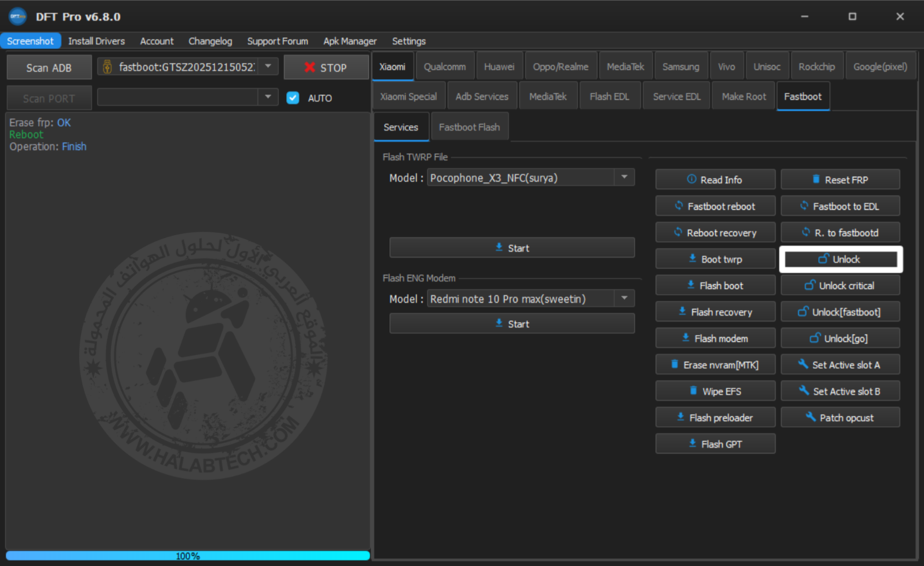Screen dimensions: 924x566
Task: Click Set Active slot B button
Action: pyautogui.click(x=840, y=391)
